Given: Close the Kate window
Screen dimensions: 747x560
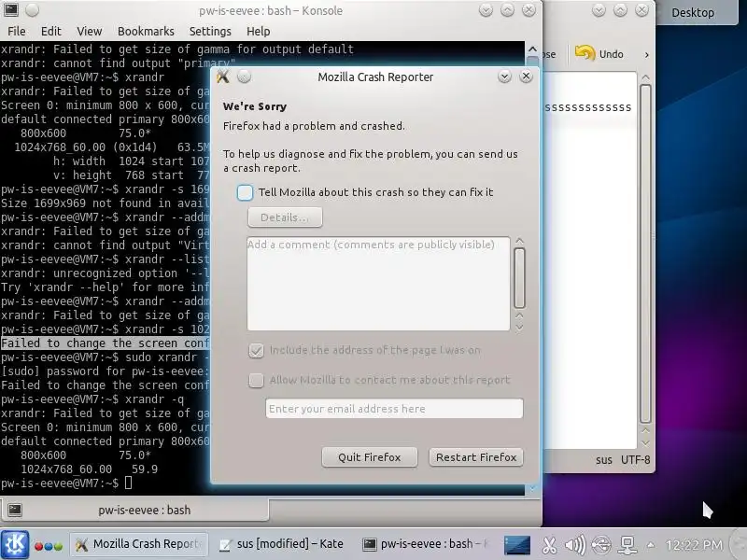Looking at the screenshot, I should tap(641, 10).
